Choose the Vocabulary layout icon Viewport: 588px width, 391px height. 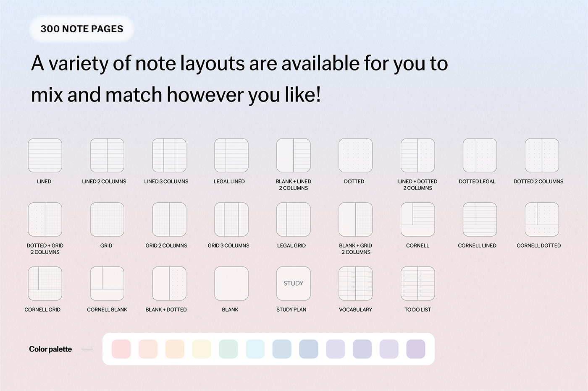coord(356,284)
